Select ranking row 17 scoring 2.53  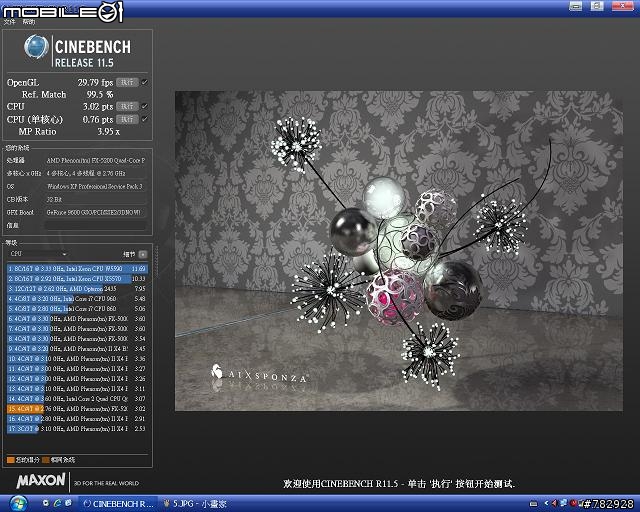click(77, 429)
